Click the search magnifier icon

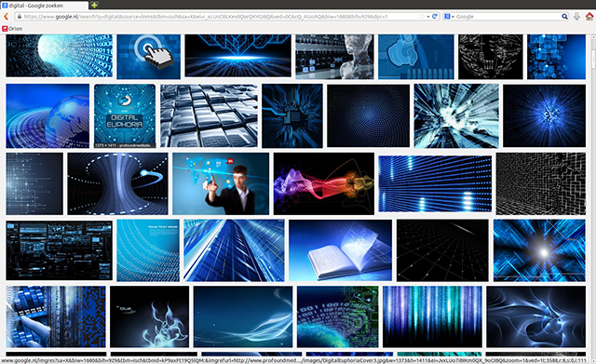tap(564, 17)
